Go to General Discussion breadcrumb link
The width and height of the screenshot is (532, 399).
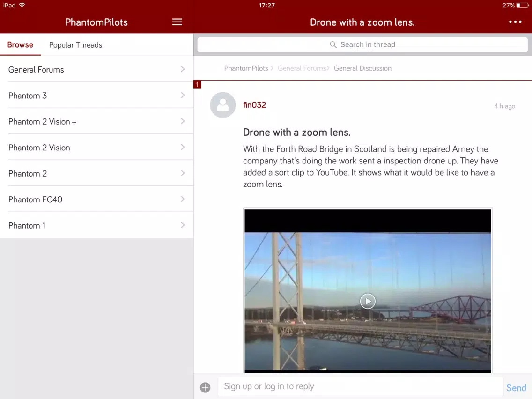coord(362,68)
